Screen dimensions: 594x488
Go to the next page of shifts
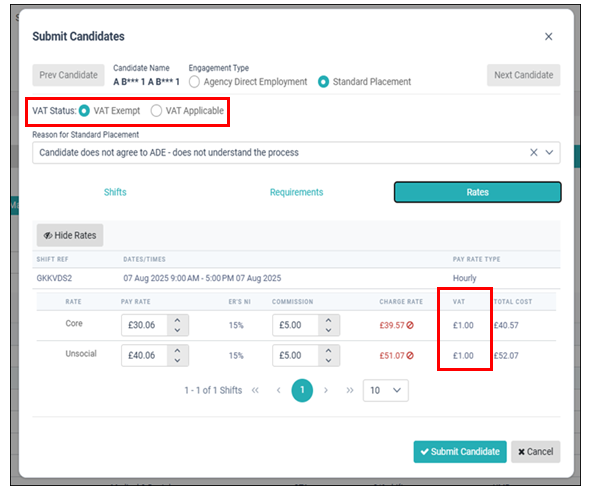[326, 390]
